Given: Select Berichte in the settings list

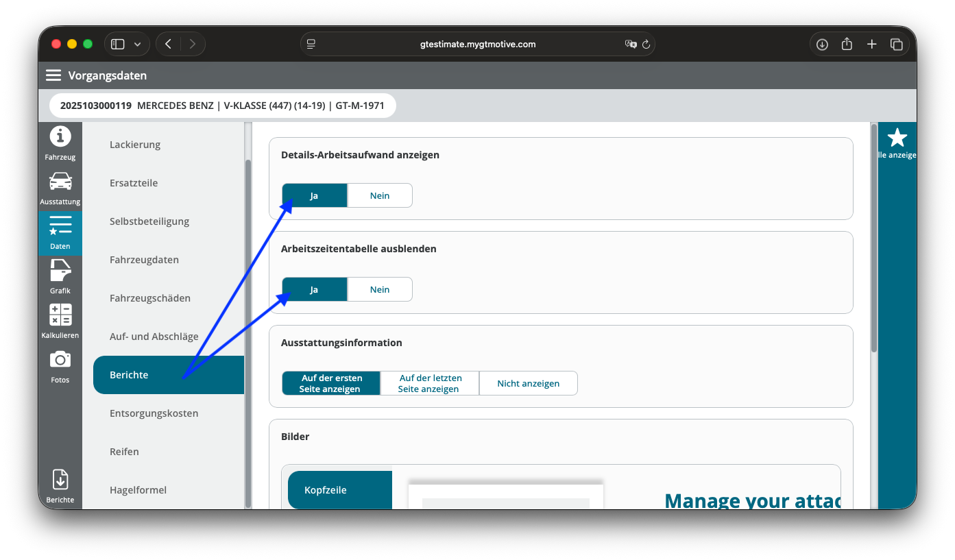Looking at the screenshot, I should point(169,375).
